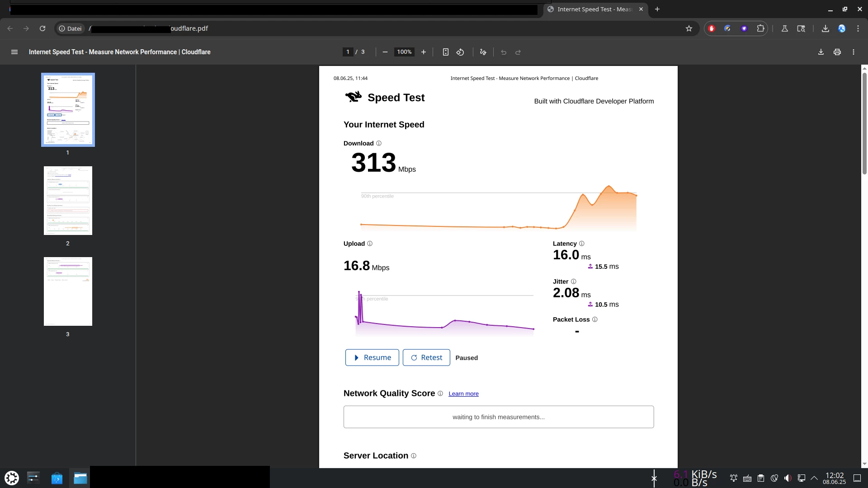Select page 2 thumbnail

click(68, 201)
